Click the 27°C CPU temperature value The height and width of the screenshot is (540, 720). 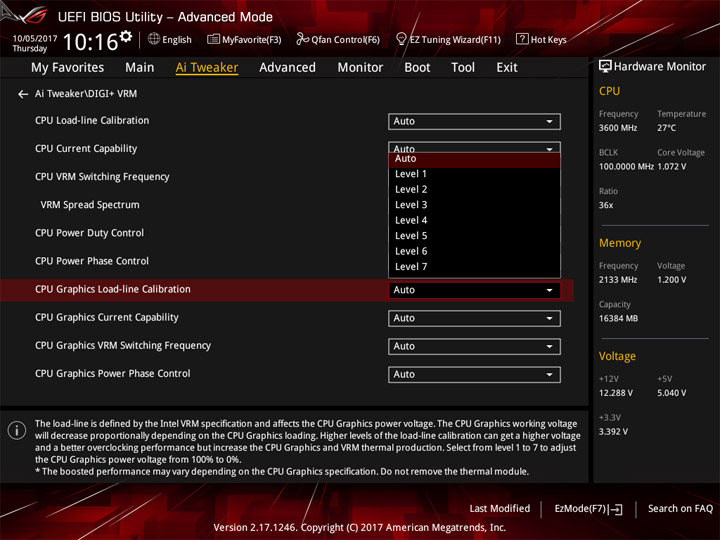coord(666,128)
